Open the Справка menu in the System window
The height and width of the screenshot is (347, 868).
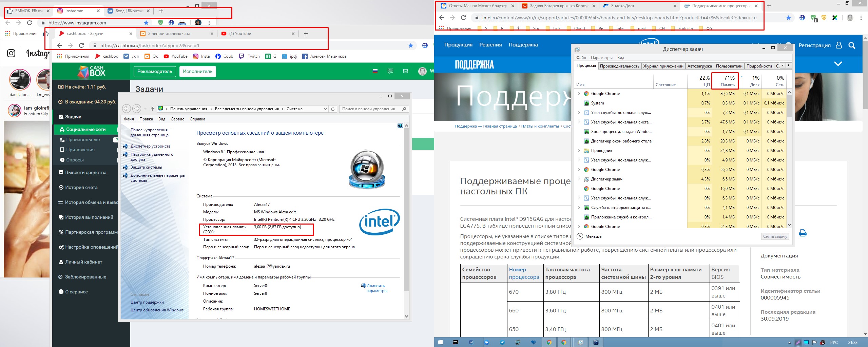point(197,119)
